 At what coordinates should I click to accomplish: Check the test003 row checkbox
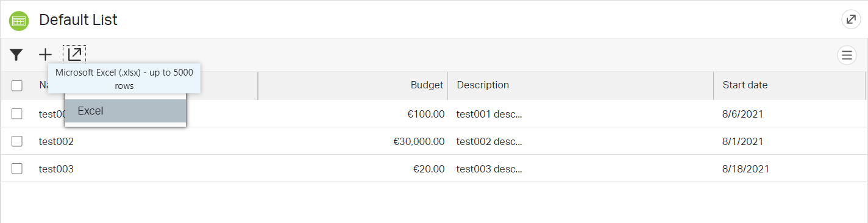pos(17,169)
